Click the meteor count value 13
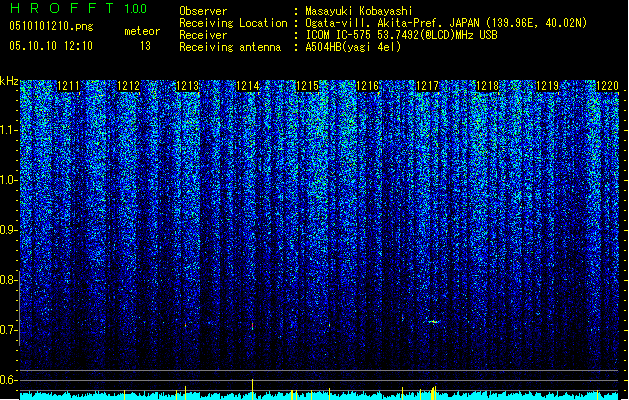The width and height of the screenshot is (629, 400). (145, 46)
